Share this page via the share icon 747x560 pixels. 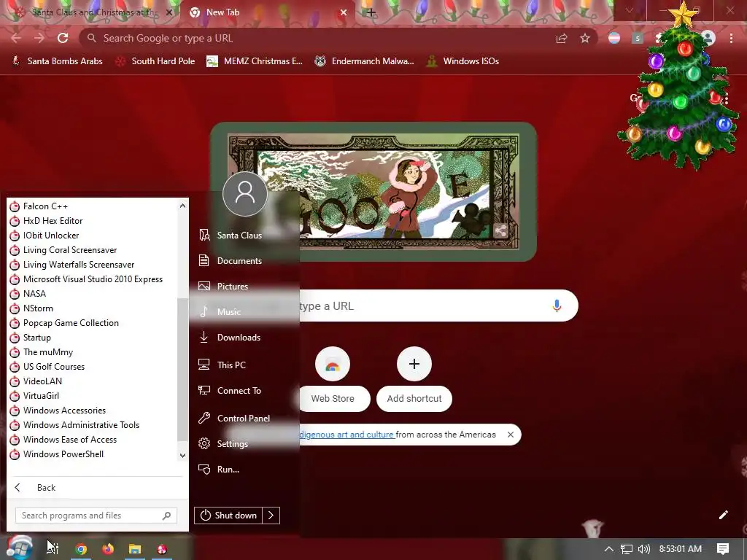(x=562, y=38)
